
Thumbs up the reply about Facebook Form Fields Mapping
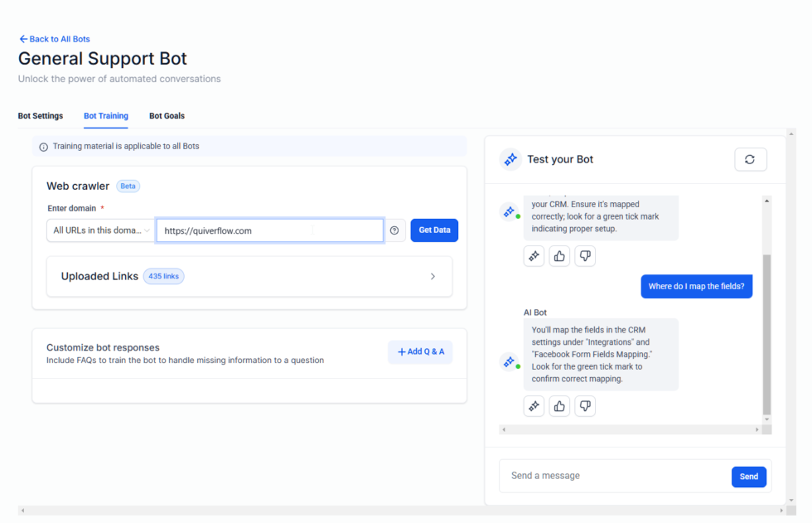[x=559, y=406]
